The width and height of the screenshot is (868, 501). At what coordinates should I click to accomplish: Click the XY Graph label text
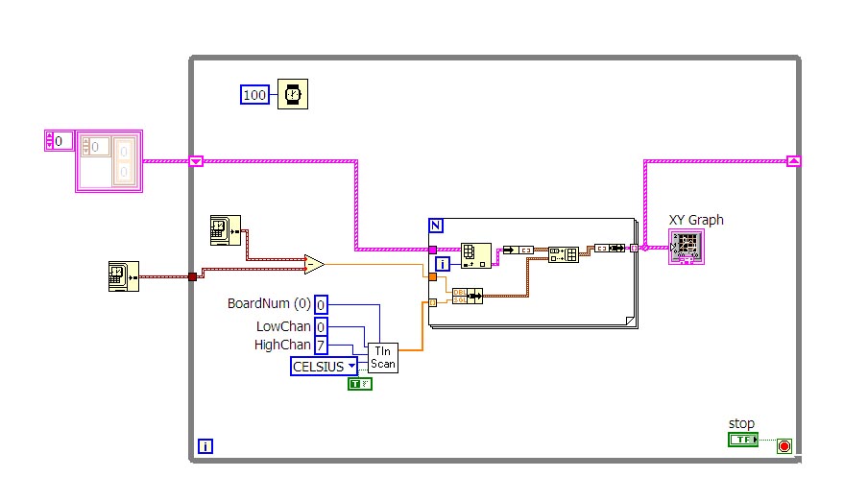(x=696, y=220)
